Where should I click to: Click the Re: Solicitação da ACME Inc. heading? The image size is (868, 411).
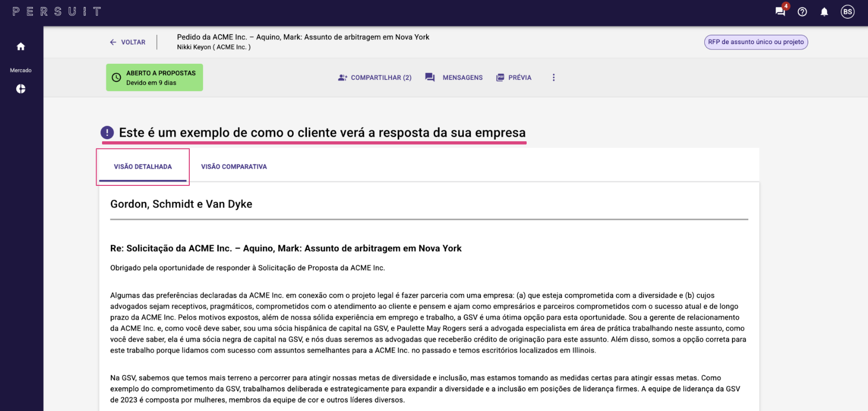[x=286, y=248]
